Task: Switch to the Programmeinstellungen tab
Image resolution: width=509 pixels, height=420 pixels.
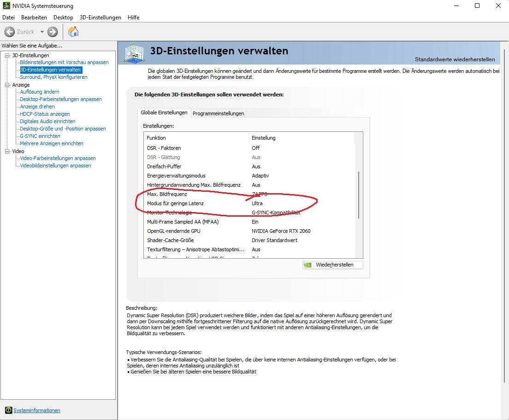Action: point(218,113)
